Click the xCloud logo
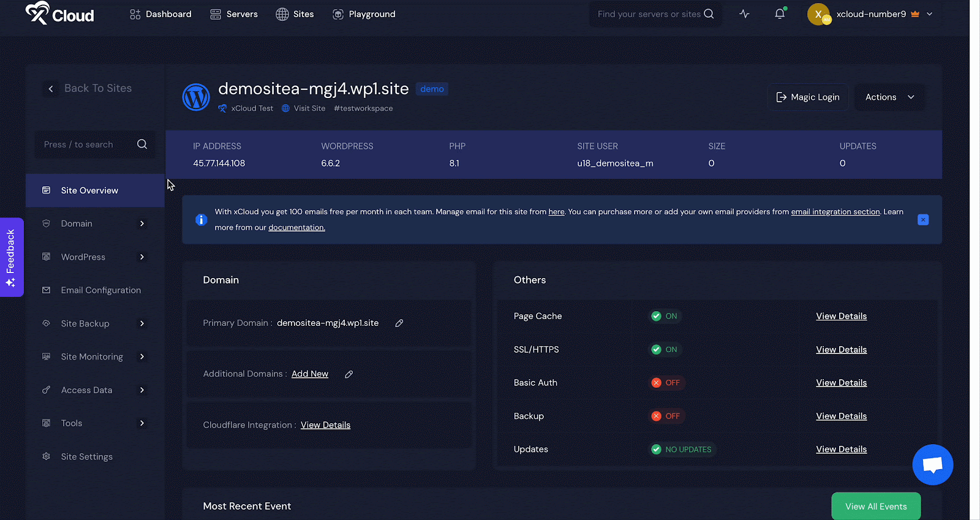The image size is (980, 520). (x=59, y=13)
